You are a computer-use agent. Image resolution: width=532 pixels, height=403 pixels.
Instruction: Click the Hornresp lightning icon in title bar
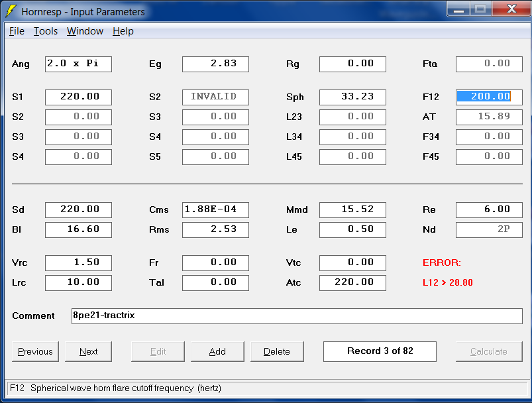pos(11,11)
